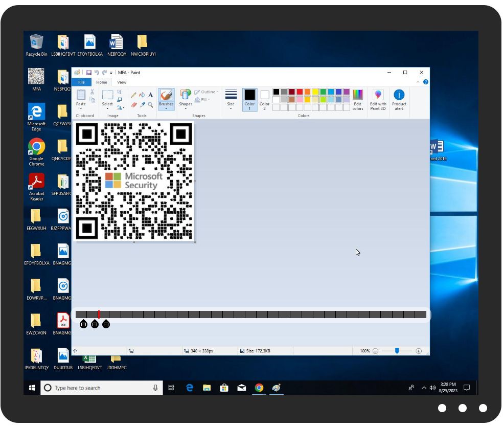
Task: Select the MFA QR code desktop file
Action: [36, 80]
